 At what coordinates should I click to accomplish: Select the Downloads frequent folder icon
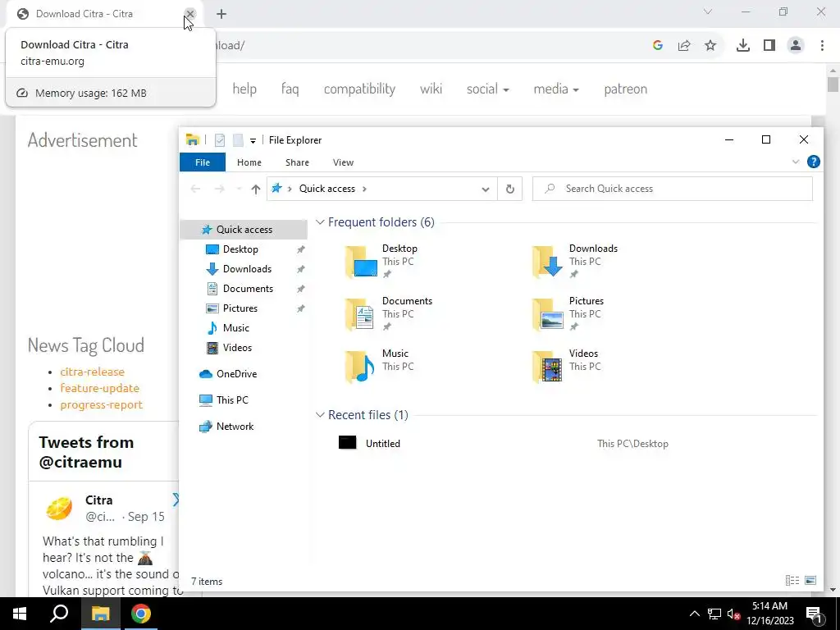pos(547,262)
